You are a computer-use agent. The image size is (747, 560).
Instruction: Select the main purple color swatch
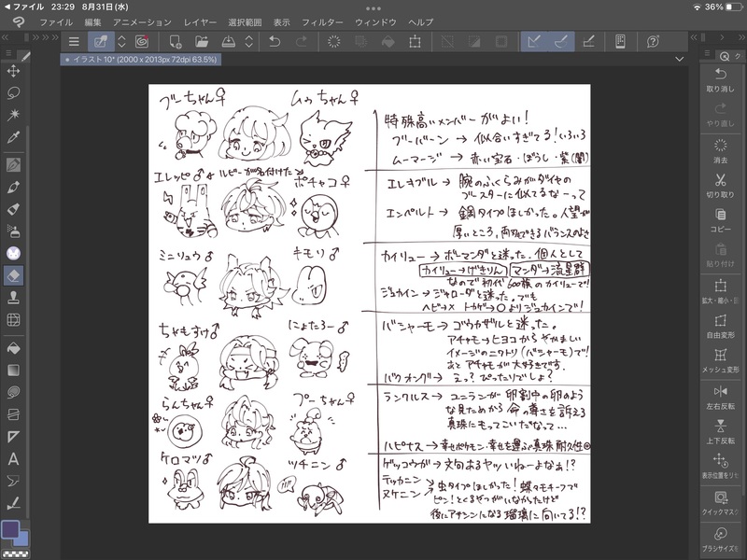point(10,529)
